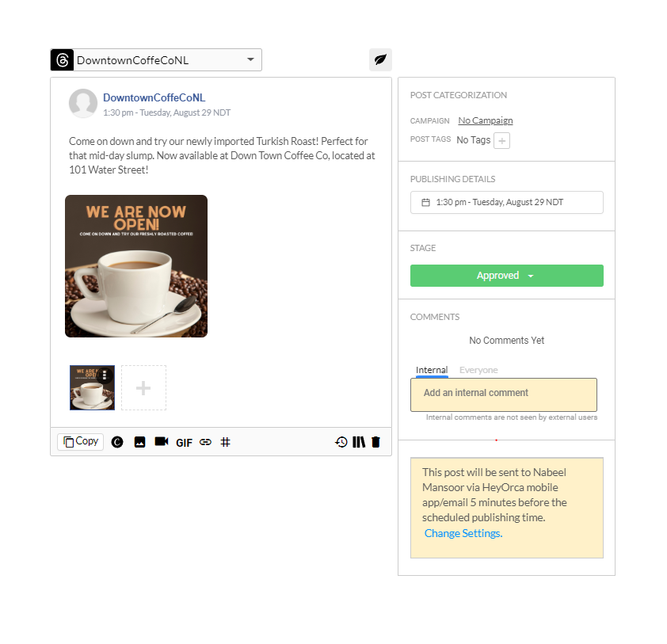667x644 pixels.
Task: Switch to the Everyone comments tab
Action: [x=478, y=370]
